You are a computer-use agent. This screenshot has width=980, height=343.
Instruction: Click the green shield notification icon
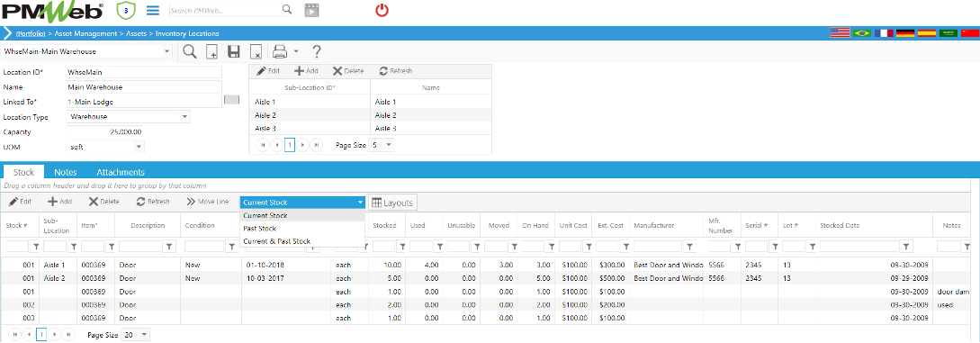tap(126, 10)
